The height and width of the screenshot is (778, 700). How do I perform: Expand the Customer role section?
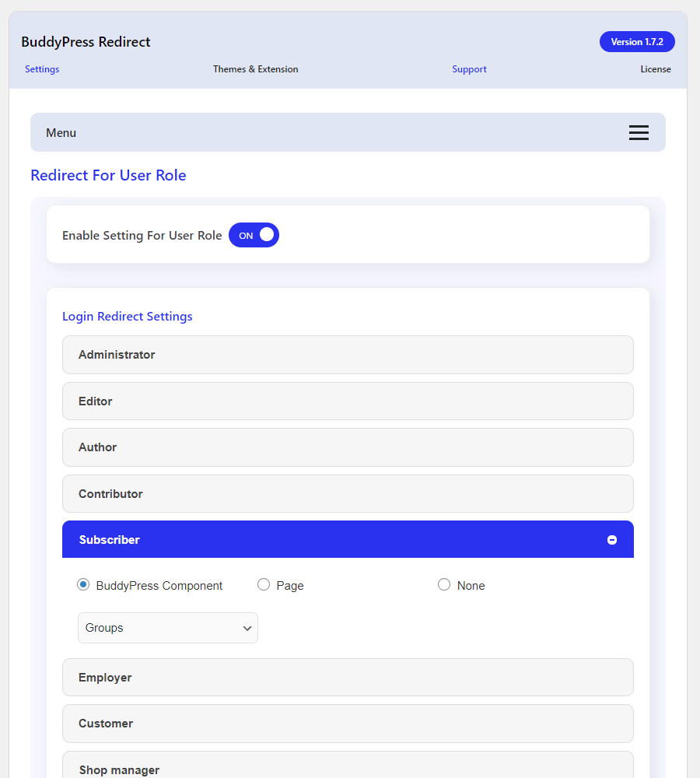348,724
